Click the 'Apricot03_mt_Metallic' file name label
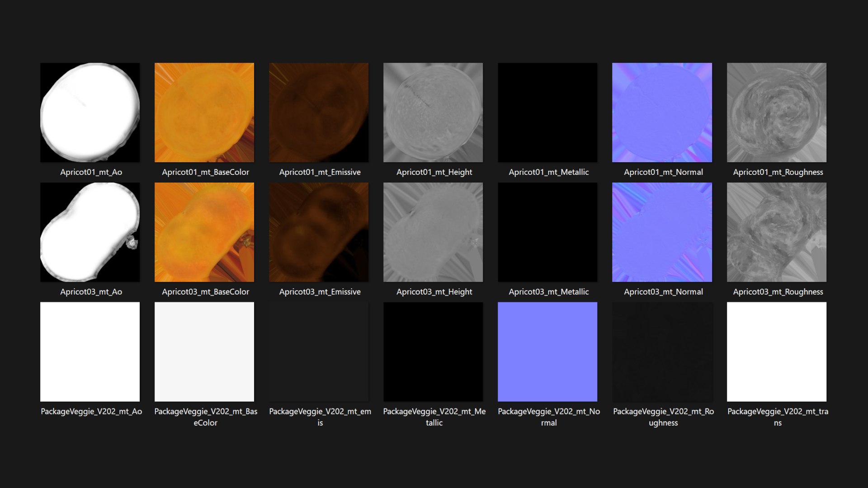Screen dimensions: 868x488 [549, 292]
